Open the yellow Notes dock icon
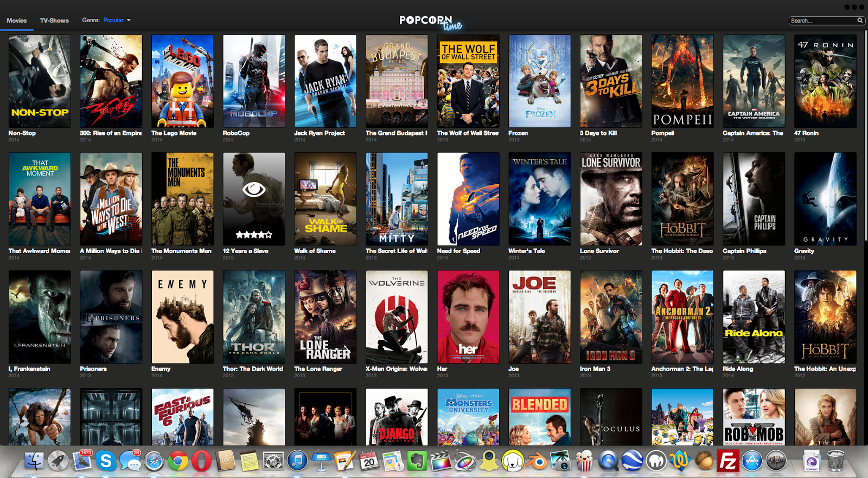868x478 pixels. 249,461
